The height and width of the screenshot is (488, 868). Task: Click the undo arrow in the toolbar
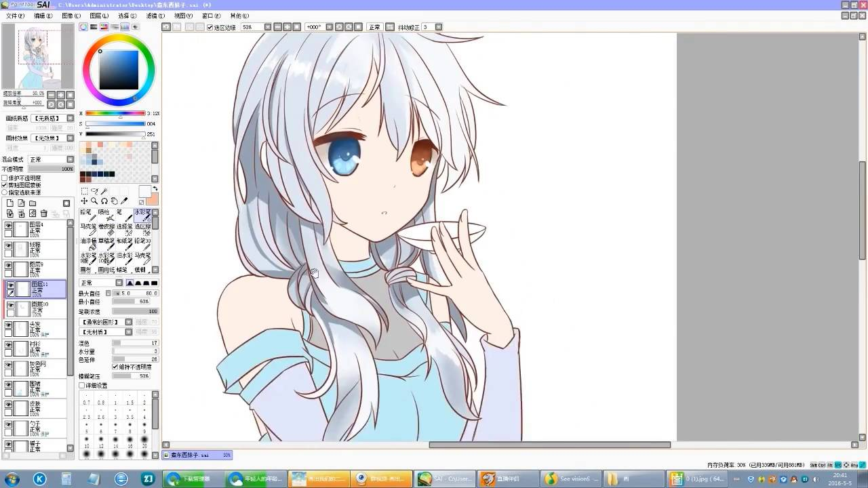coord(166,27)
